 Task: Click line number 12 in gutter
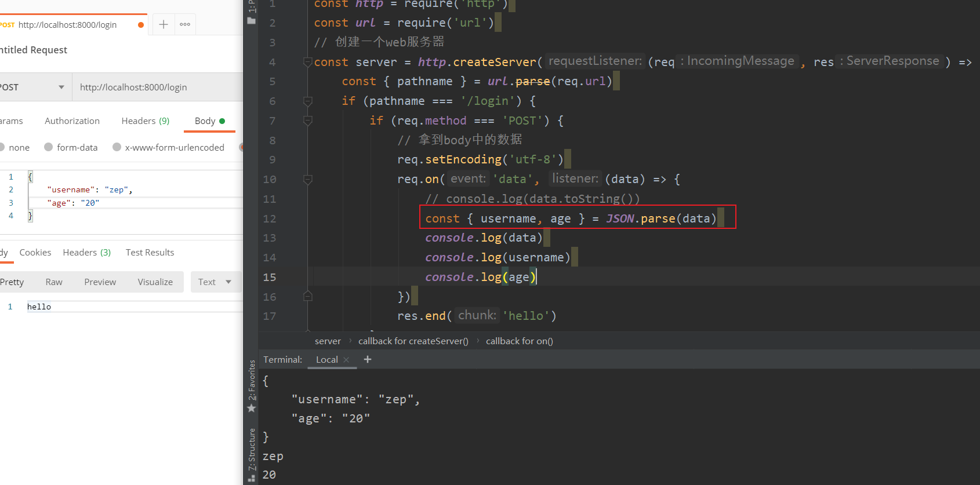coord(270,218)
